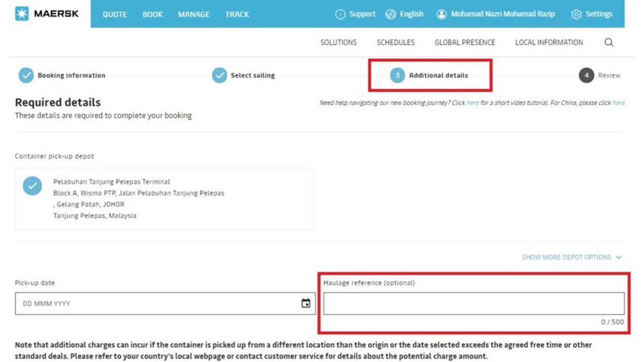644x362 pixels.
Task: Click the Maersk star logo
Action: click(x=22, y=14)
